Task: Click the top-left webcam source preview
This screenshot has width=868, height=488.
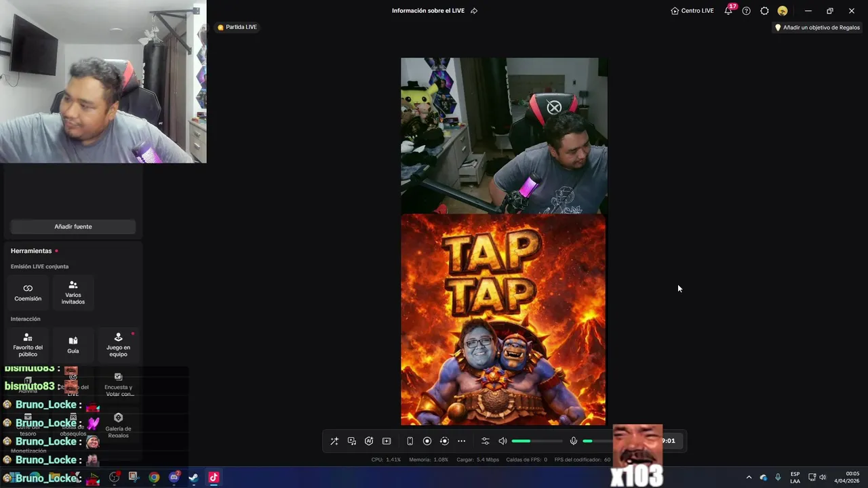Action: 103,81
